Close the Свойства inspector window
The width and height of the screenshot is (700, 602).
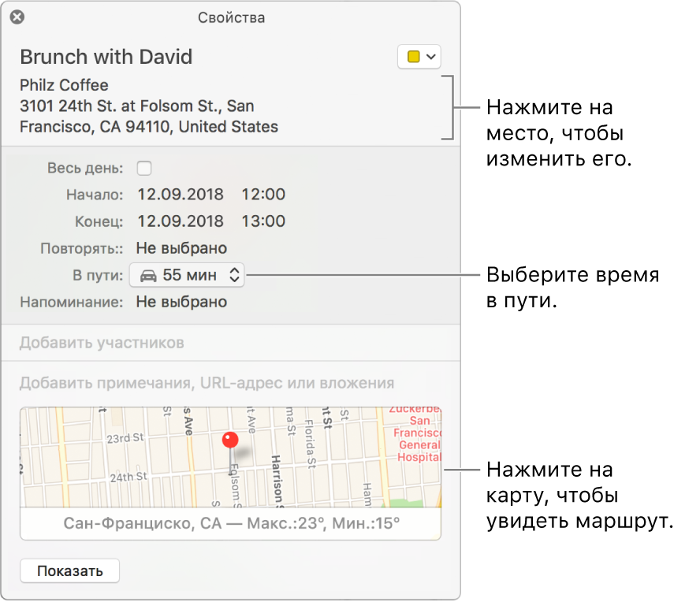tap(17, 17)
